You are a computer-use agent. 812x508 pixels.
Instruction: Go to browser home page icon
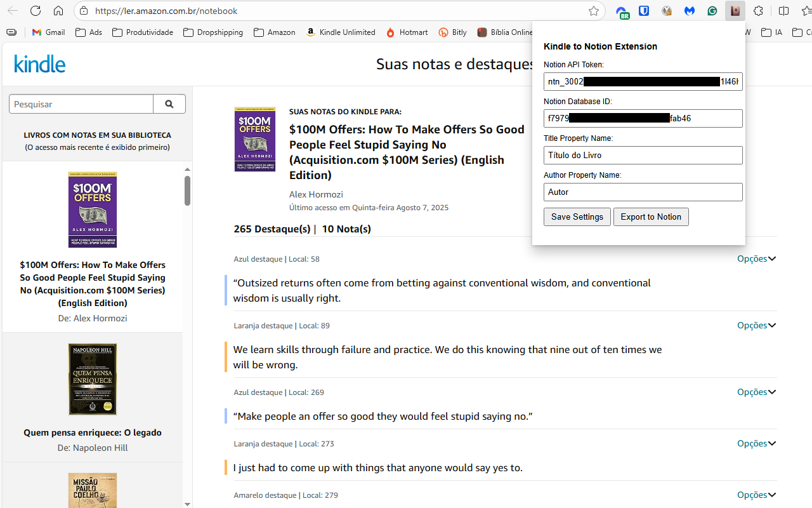pyautogui.click(x=58, y=11)
